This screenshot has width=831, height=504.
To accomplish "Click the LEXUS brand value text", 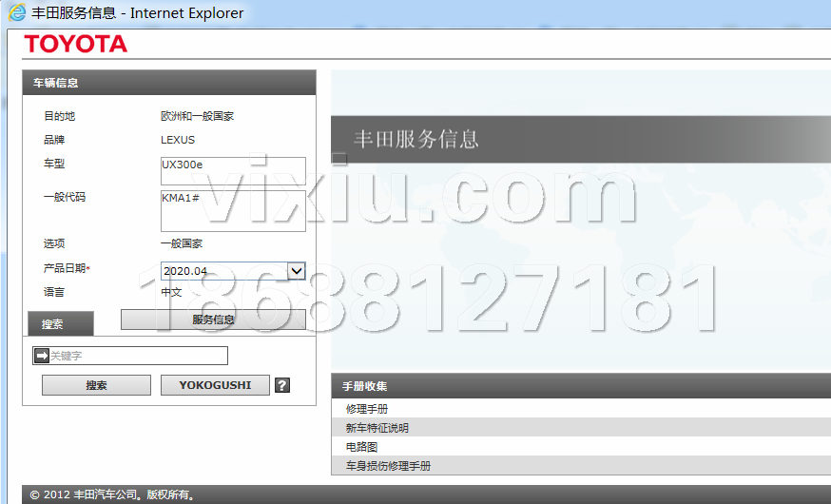I will click(x=178, y=140).
